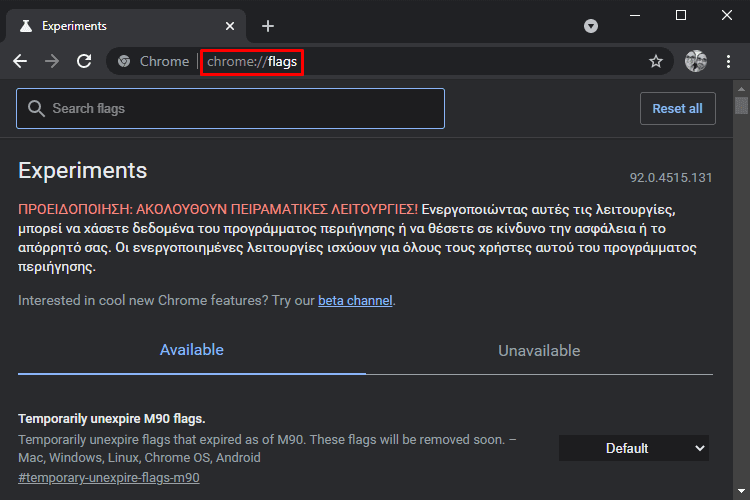Focus the Search flags input field
The width and height of the screenshot is (750, 500).
coord(231,109)
